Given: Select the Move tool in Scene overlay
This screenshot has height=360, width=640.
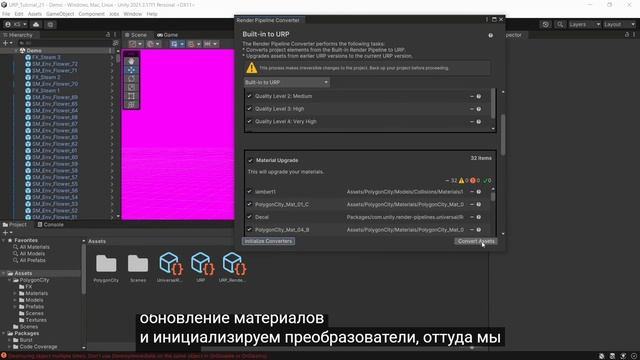Looking at the screenshot, I should (131, 70).
